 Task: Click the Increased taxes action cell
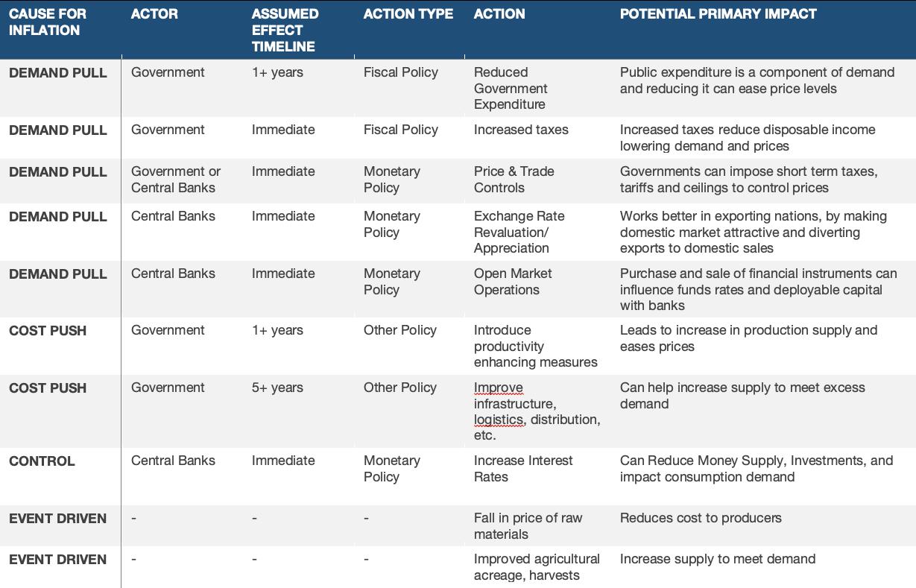pos(521,130)
